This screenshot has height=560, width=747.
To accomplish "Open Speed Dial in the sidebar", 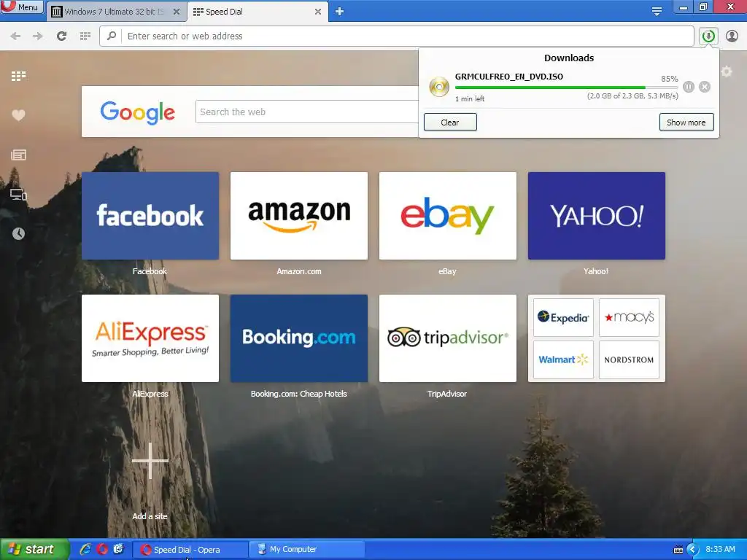I will point(18,76).
